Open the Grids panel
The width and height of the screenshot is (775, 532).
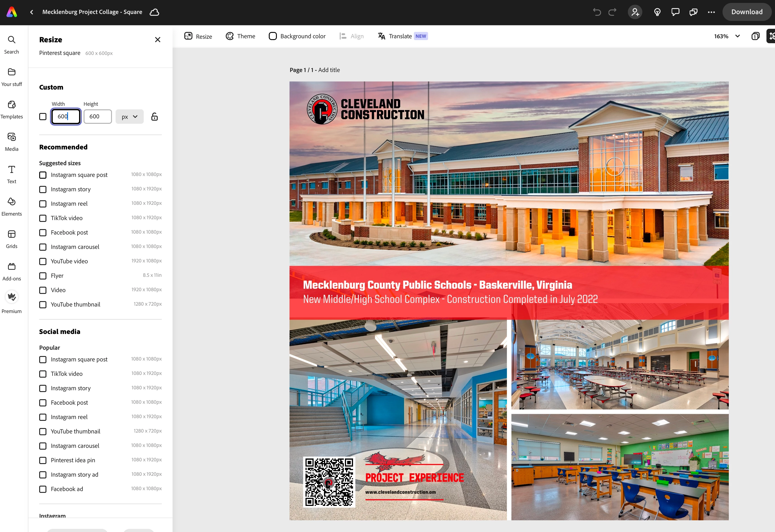[x=11, y=239]
